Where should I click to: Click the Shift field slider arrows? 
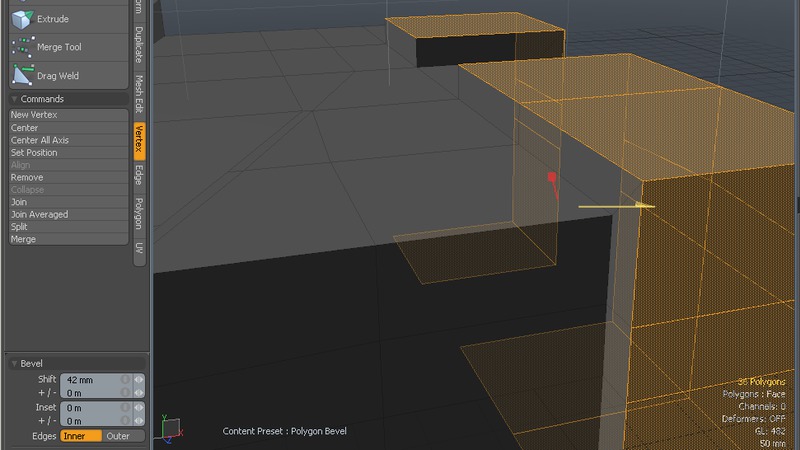pyautogui.click(x=139, y=380)
